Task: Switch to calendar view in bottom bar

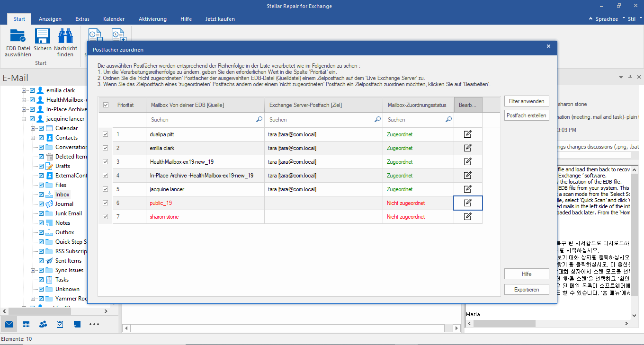Action: [26, 324]
